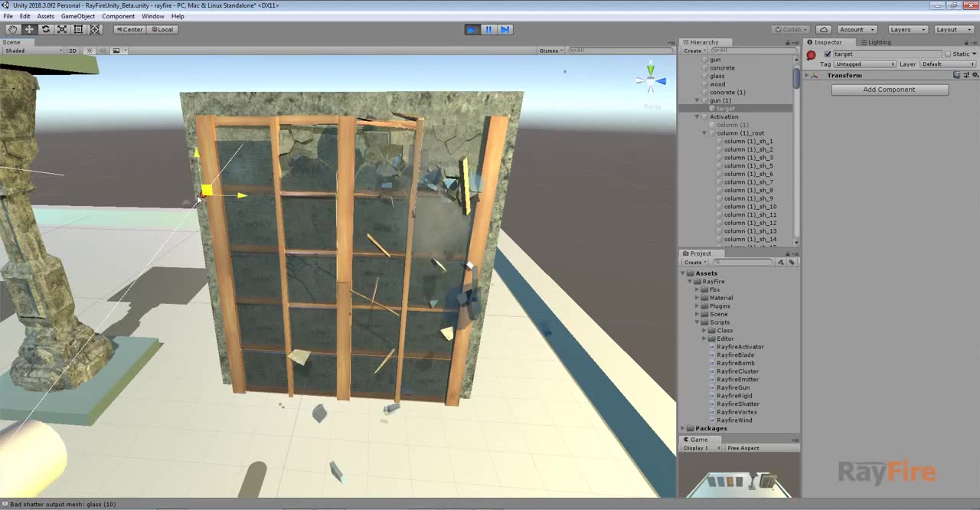Toggle scene lighting in the Scene view

coord(89,51)
